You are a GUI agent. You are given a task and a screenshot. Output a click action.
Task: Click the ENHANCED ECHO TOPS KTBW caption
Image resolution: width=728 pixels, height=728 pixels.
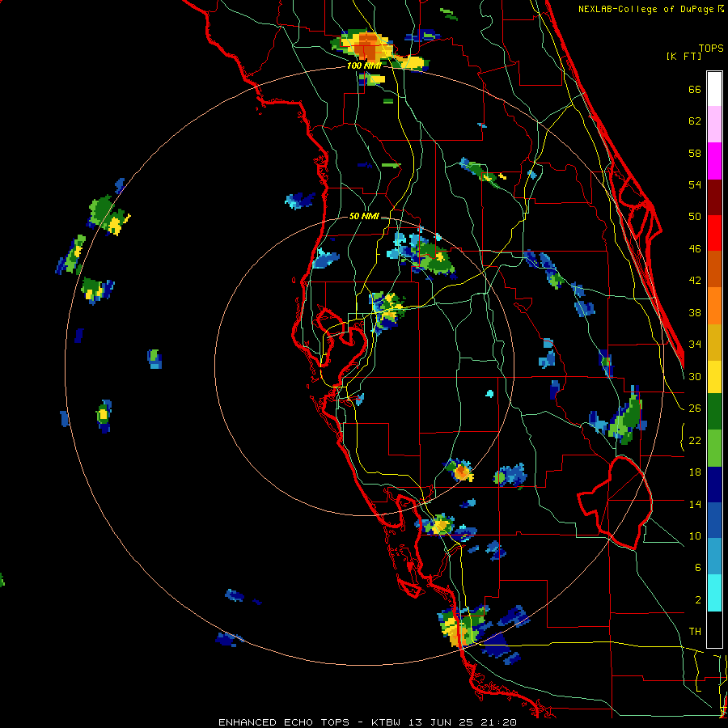pyautogui.click(x=367, y=722)
